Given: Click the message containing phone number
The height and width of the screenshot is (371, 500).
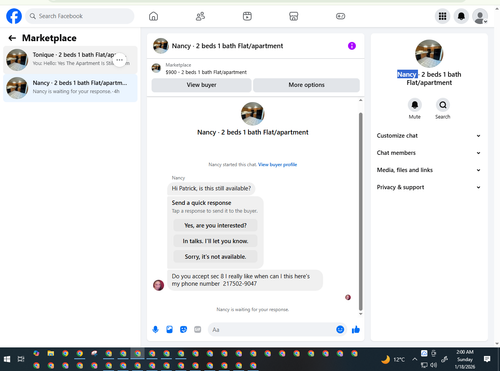Looking at the screenshot, I should (245, 280).
